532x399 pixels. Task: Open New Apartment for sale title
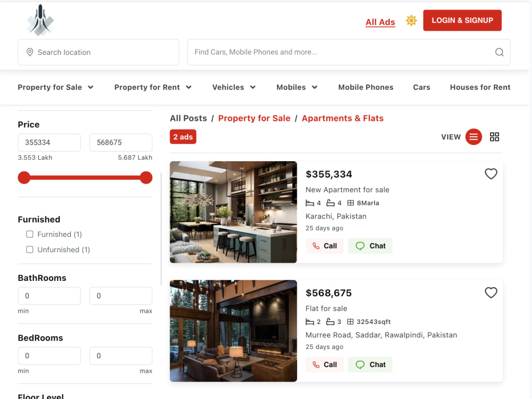pyautogui.click(x=347, y=190)
